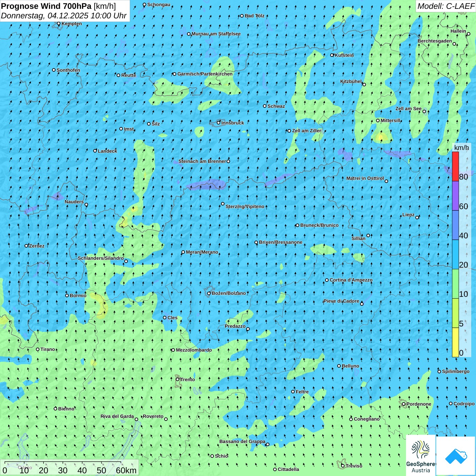
Task: Click the Pordenone city label
Action: point(419,404)
